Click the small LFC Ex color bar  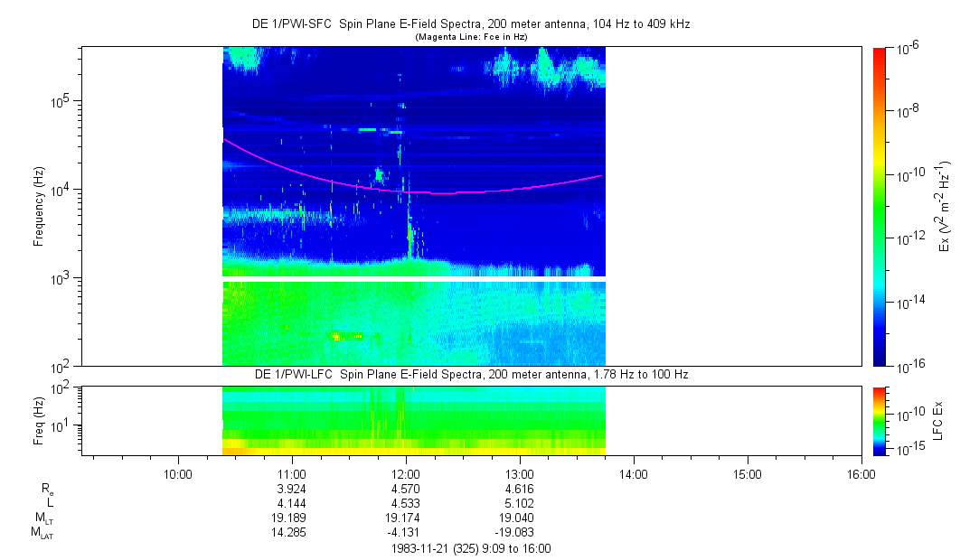pos(880,420)
